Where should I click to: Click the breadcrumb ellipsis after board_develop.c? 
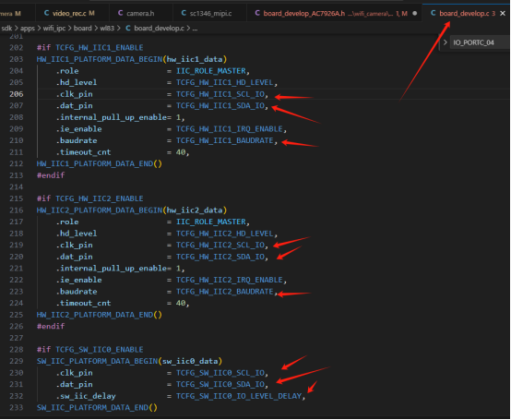(x=195, y=29)
